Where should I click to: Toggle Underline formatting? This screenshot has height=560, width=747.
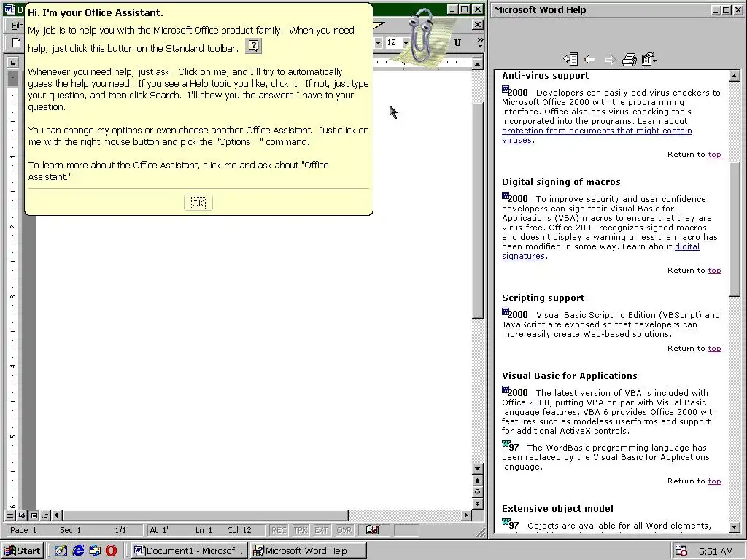pyautogui.click(x=457, y=43)
